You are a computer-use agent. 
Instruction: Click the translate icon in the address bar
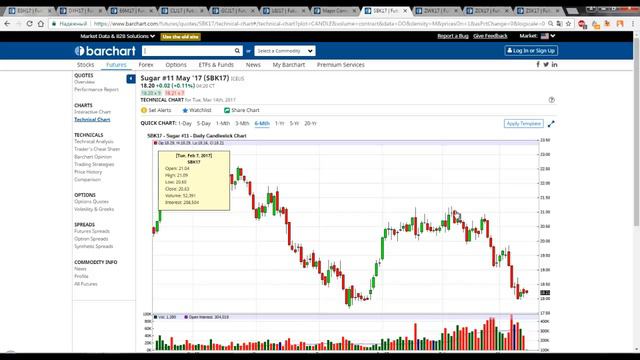click(x=559, y=24)
